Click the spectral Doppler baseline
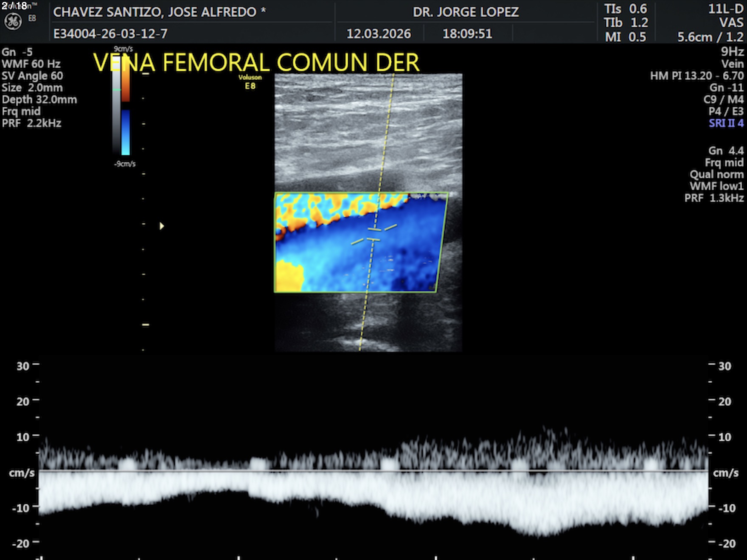This screenshot has width=747, height=560. click(373, 470)
